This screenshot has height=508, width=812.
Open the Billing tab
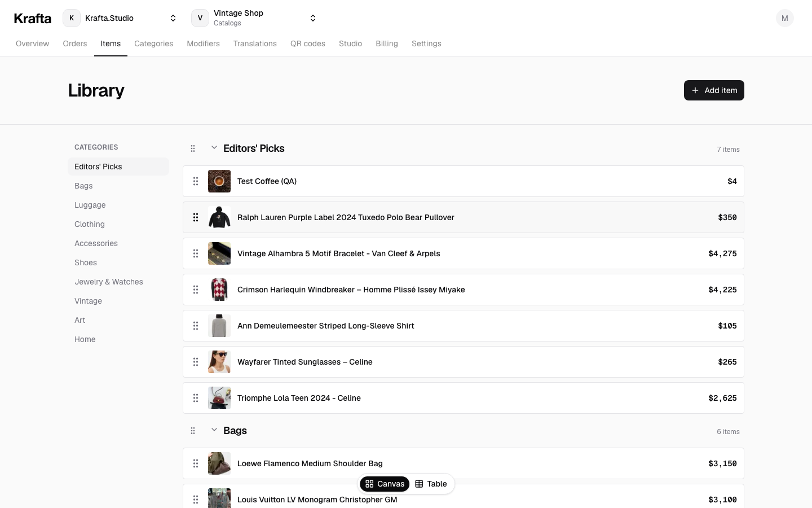coord(387,43)
